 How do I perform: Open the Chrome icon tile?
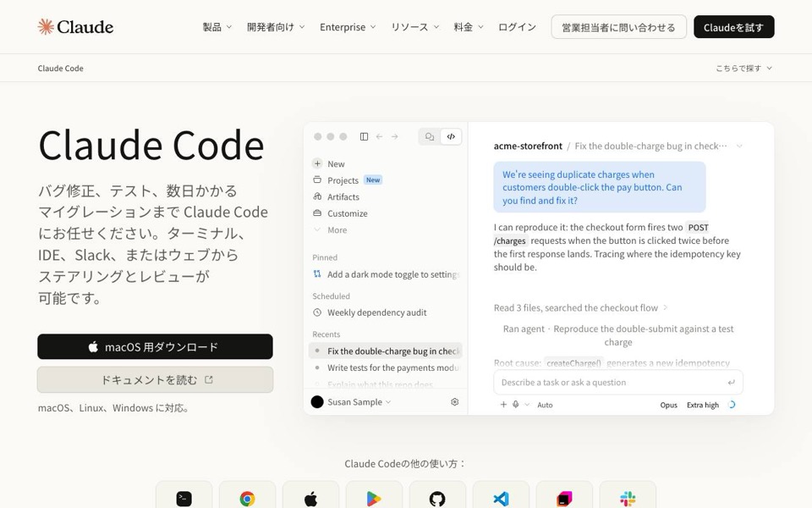point(248,495)
